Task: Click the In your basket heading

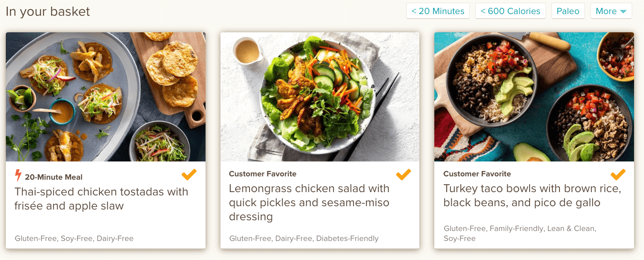Action: click(x=48, y=12)
